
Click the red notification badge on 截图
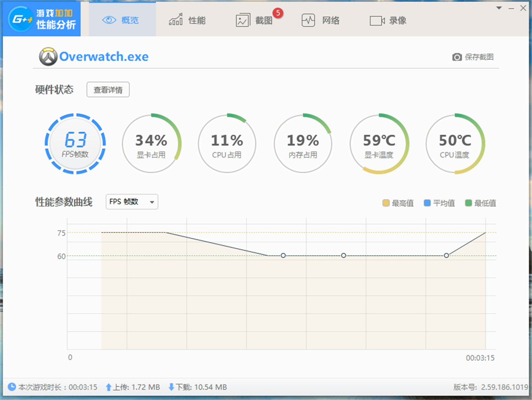coord(278,13)
